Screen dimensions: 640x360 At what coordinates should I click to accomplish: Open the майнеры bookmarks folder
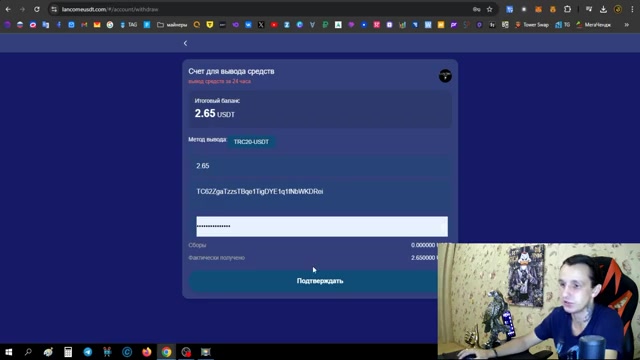pyautogui.click(x=172, y=25)
